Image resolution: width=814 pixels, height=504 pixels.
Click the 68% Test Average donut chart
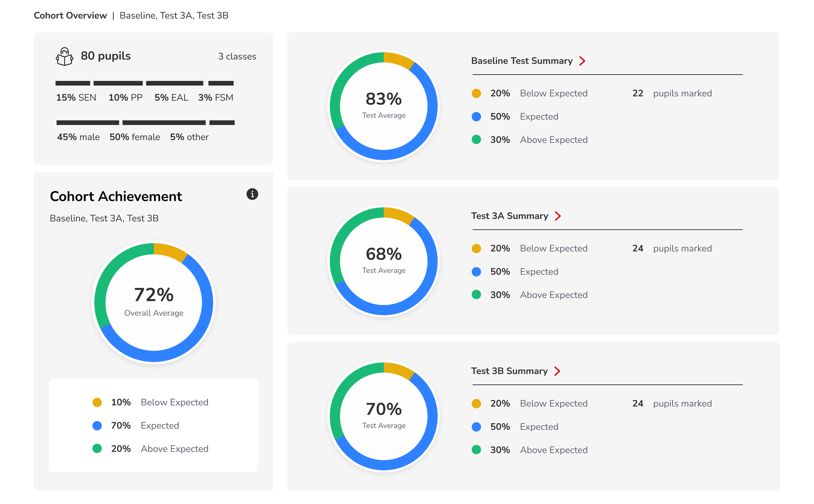tap(383, 261)
